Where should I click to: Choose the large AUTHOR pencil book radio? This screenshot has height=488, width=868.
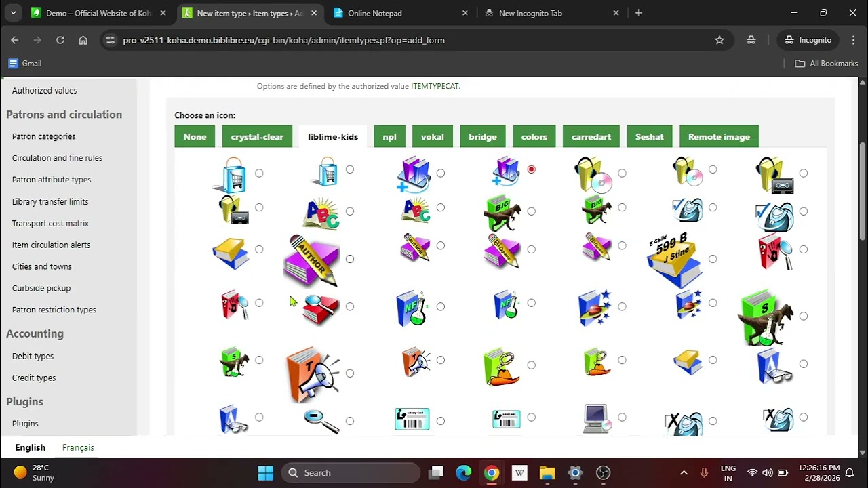pos(350,259)
